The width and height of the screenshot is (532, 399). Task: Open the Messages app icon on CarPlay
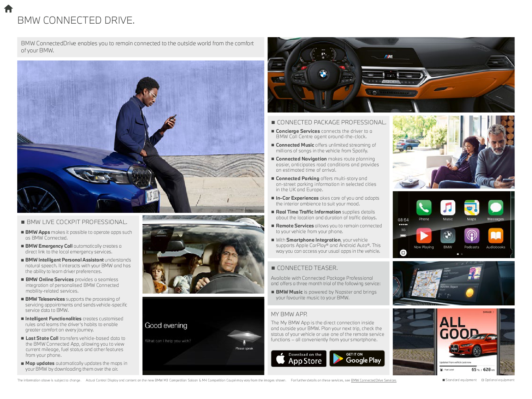click(496, 207)
